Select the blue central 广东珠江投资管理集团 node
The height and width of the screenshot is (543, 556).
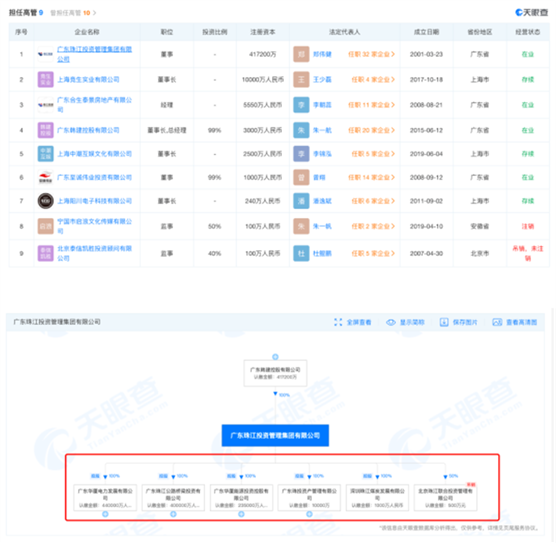(275, 435)
